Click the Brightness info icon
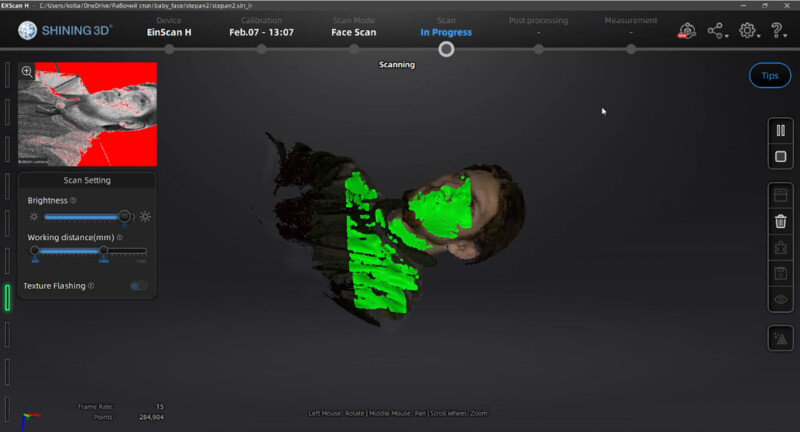This screenshot has width=800, height=432. pyautogui.click(x=73, y=200)
